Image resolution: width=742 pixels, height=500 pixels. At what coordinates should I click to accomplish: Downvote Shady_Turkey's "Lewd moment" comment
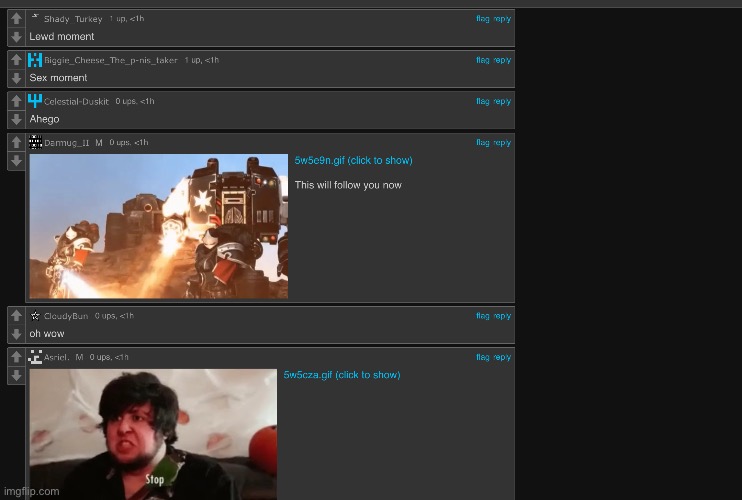coord(17,37)
